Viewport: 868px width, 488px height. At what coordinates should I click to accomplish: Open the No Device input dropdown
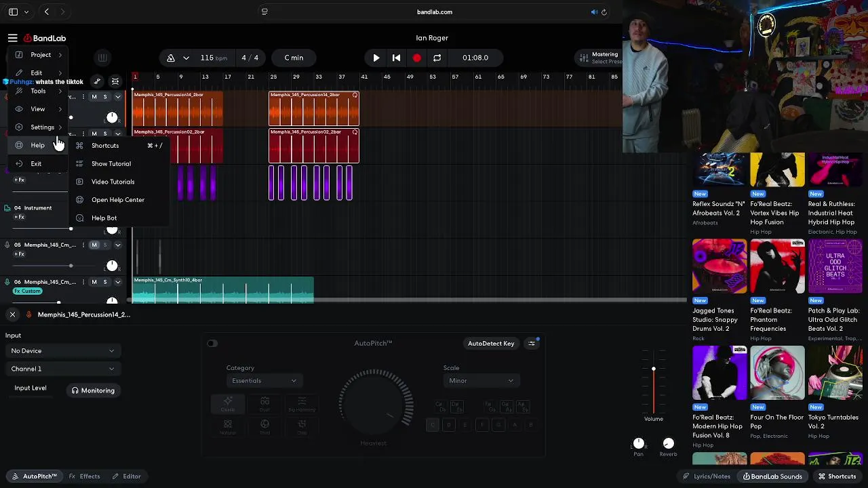click(x=62, y=351)
